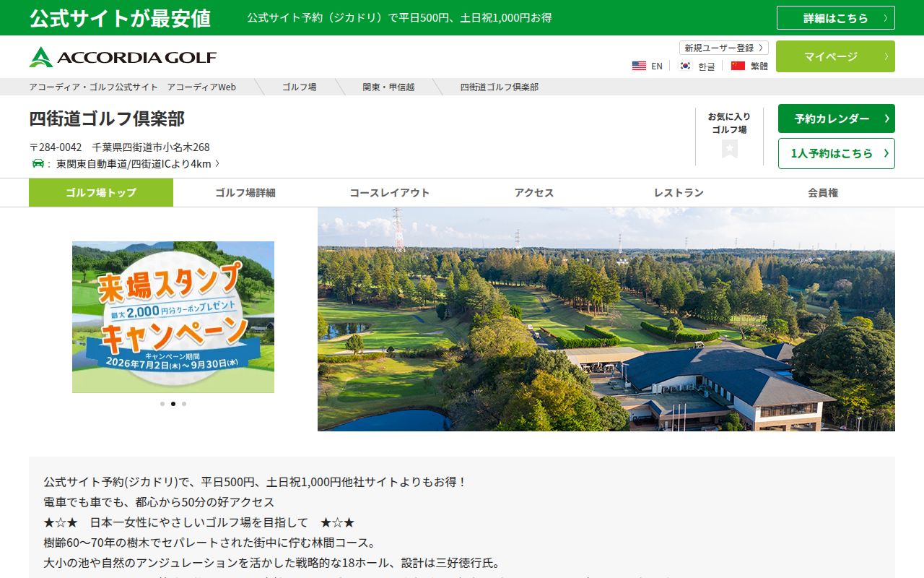
Task: Click the favorite star bookmark icon
Action: pyautogui.click(x=730, y=149)
